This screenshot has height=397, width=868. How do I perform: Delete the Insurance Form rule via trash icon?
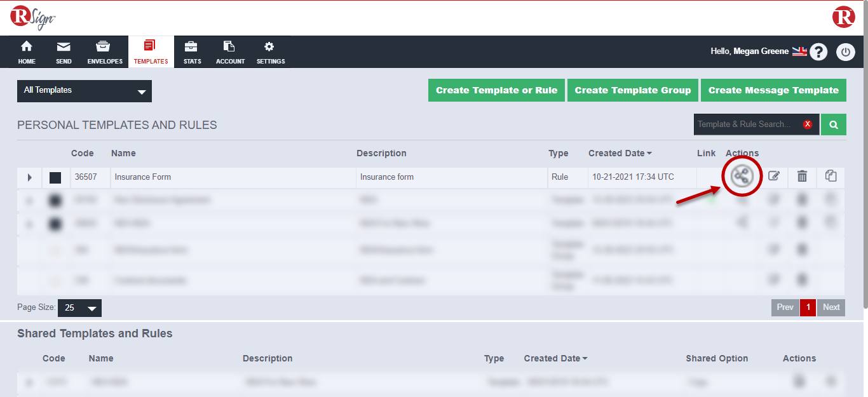(802, 177)
